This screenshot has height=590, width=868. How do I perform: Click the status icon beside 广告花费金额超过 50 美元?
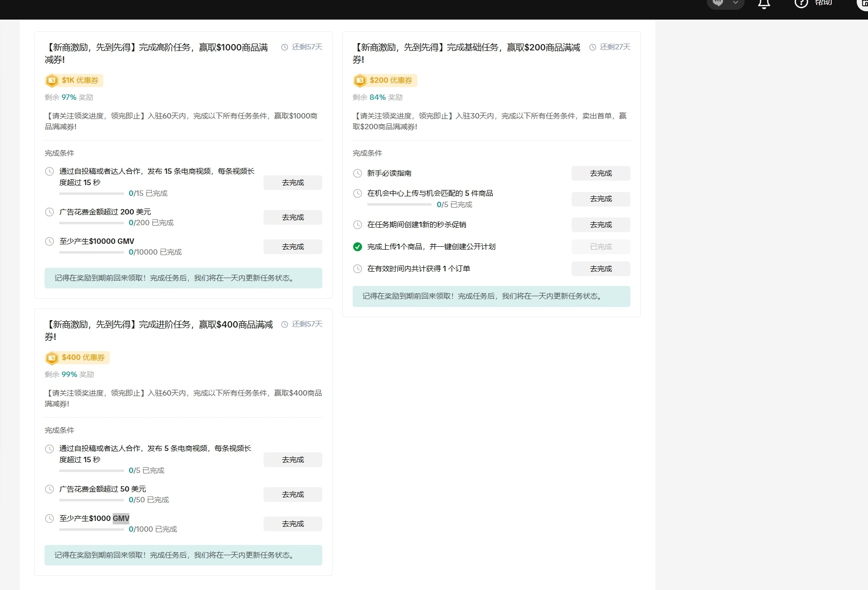49,489
